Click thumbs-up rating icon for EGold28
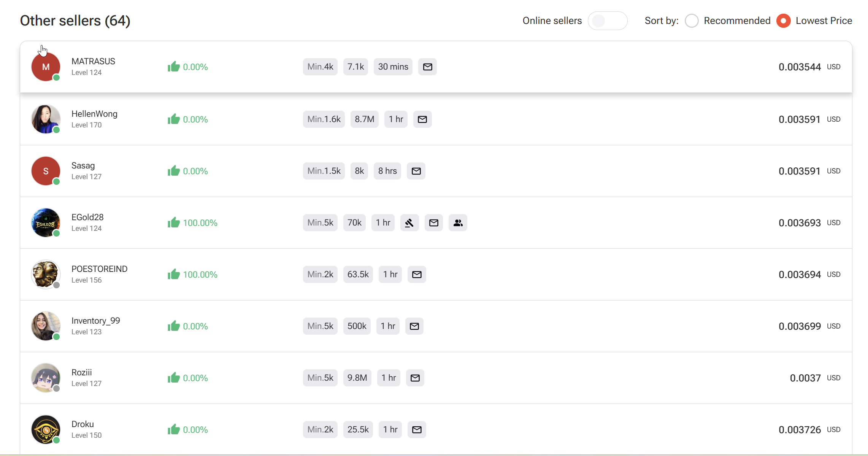 pos(174,222)
